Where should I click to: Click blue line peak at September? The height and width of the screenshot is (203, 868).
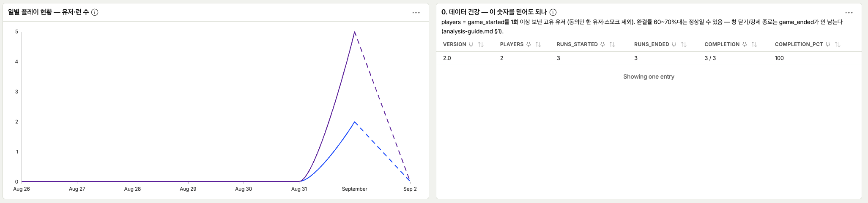354,122
